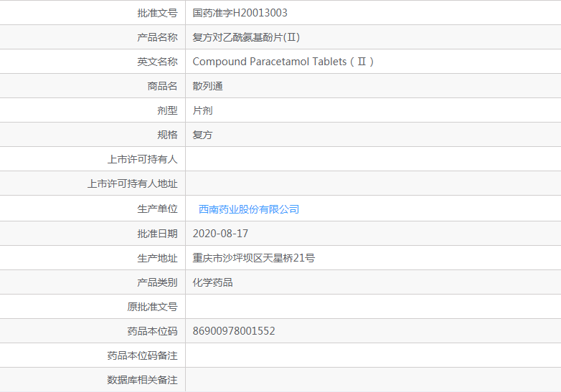Click the trade name value 散列通
Image resolution: width=561 pixels, height=392 pixels.
click(x=208, y=86)
